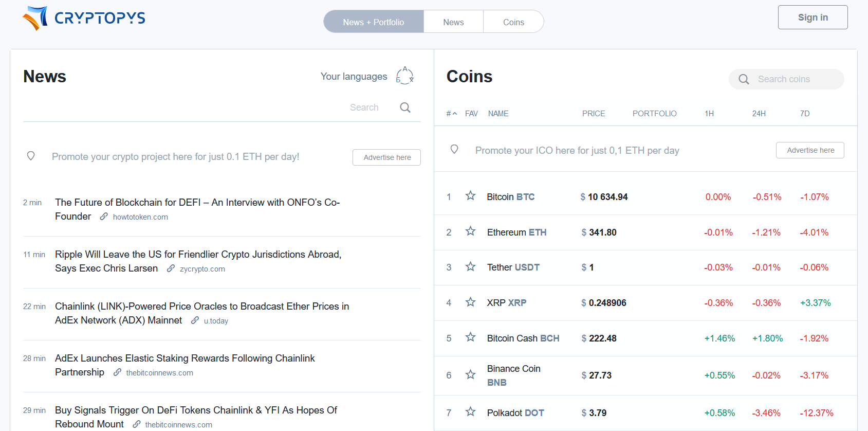Sort coins by 1H change column
The width and height of the screenshot is (868, 431).
click(x=709, y=114)
